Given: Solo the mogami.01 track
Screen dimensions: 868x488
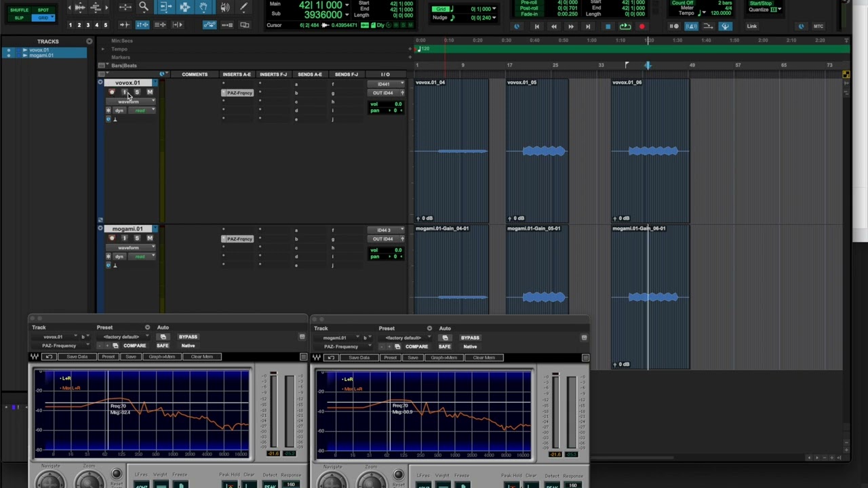Looking at the screenshot, I should click(x=137, y=238).
